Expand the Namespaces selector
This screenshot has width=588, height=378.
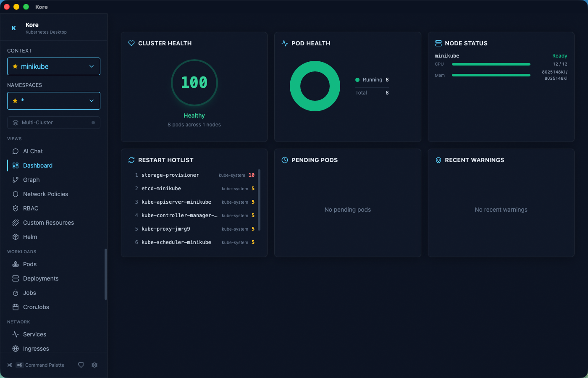pos(53,100)
